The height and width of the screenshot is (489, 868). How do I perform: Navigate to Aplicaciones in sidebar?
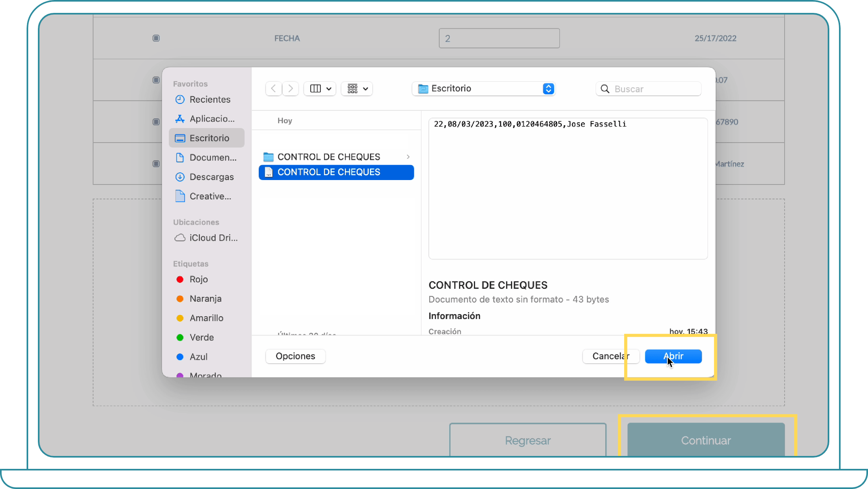click(x=212, y=118)
